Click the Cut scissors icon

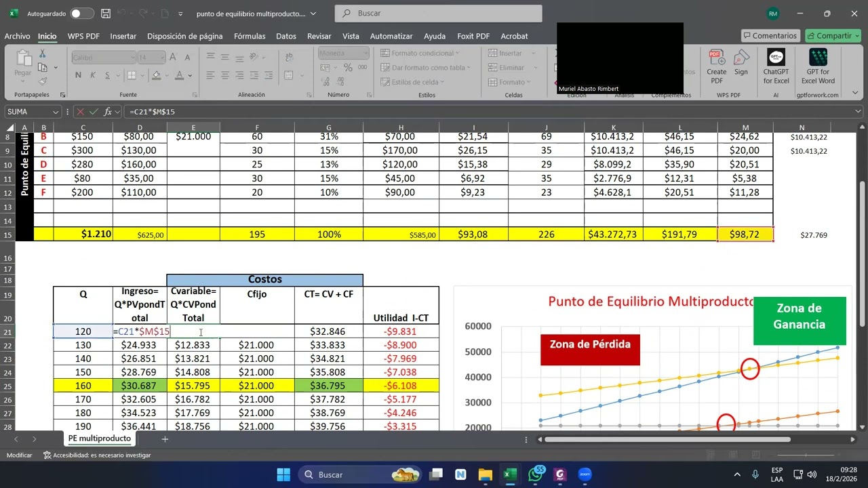point(43,54)
